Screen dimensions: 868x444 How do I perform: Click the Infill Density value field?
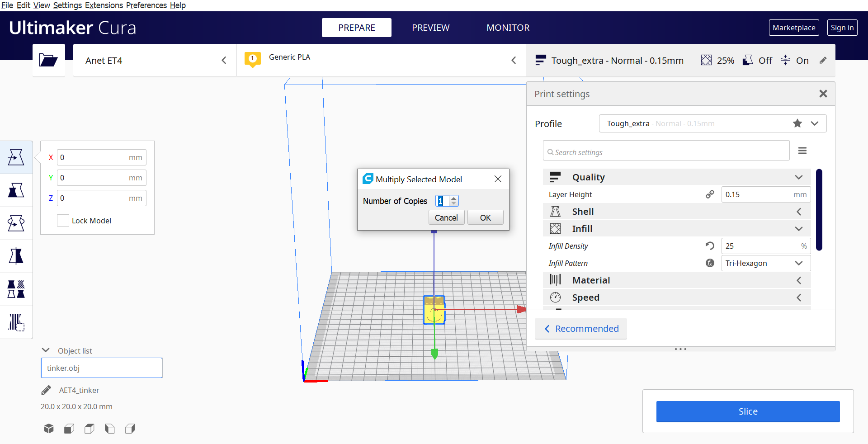pos(766,246)
